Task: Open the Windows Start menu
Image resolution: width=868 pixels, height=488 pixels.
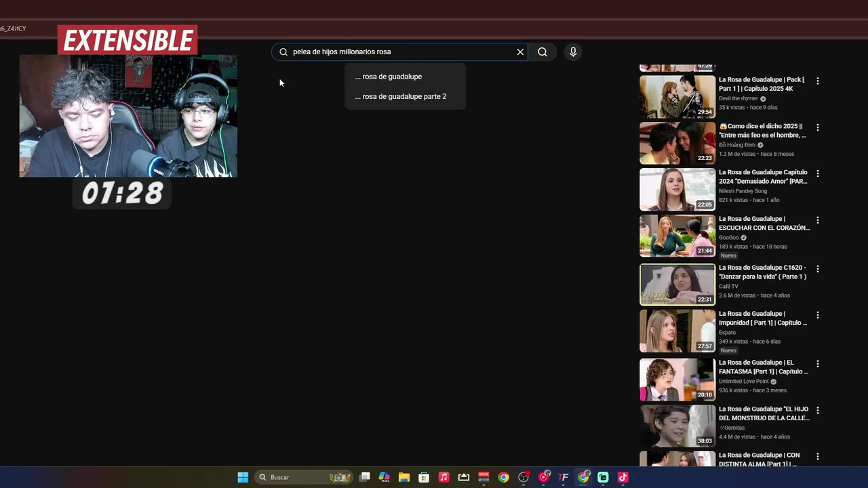Action: [243, 477]
